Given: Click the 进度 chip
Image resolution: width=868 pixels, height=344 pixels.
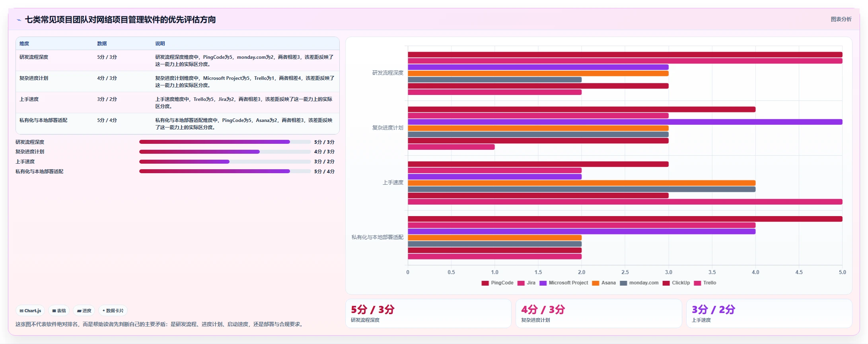Looking at the screenshot, I should tap(84, 311).
